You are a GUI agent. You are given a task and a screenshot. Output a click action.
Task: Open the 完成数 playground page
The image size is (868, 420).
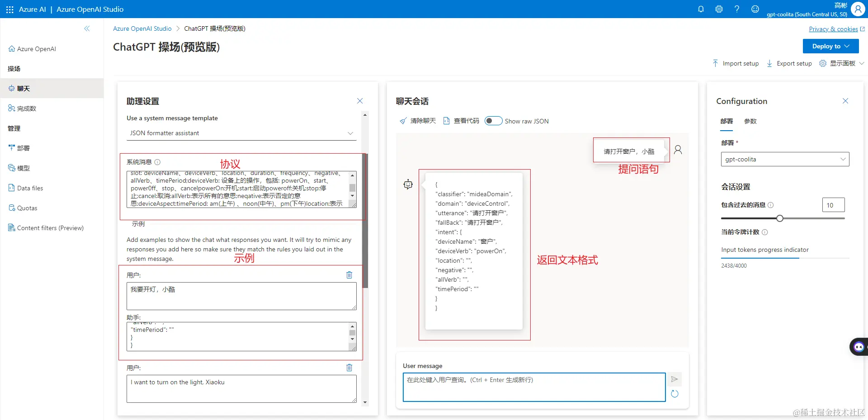(x=22, y=109)
